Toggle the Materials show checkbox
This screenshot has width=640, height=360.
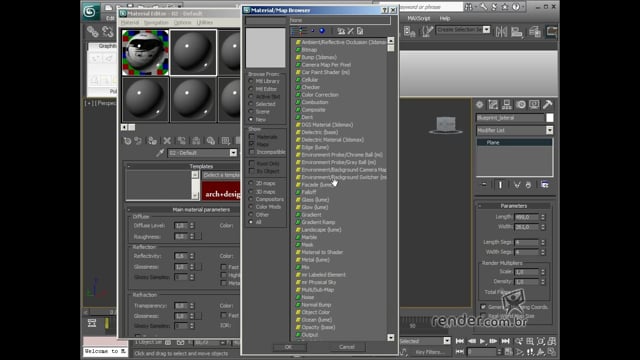click(252, 137)
